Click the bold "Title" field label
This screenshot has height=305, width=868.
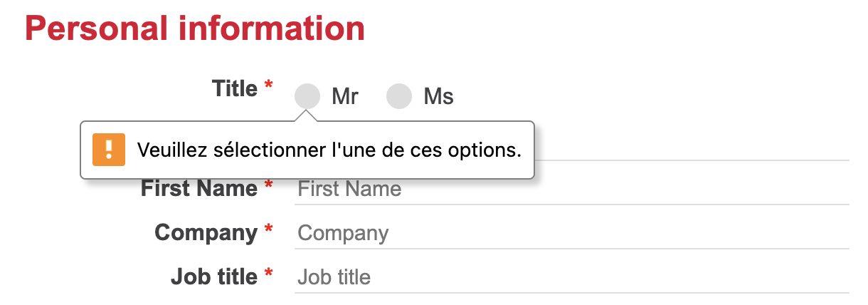(234, 89)
